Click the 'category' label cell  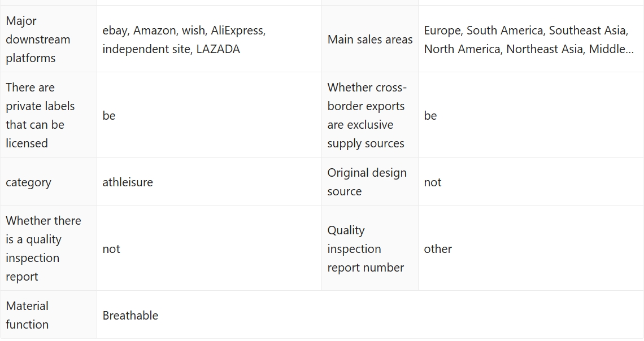pos(28,182)
